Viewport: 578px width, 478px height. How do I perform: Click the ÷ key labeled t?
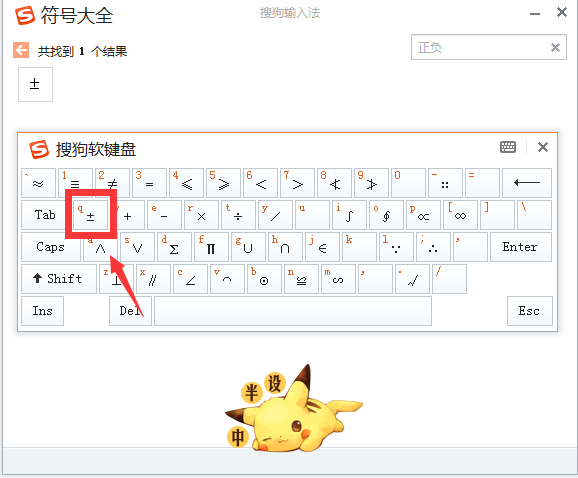(238, 215)
